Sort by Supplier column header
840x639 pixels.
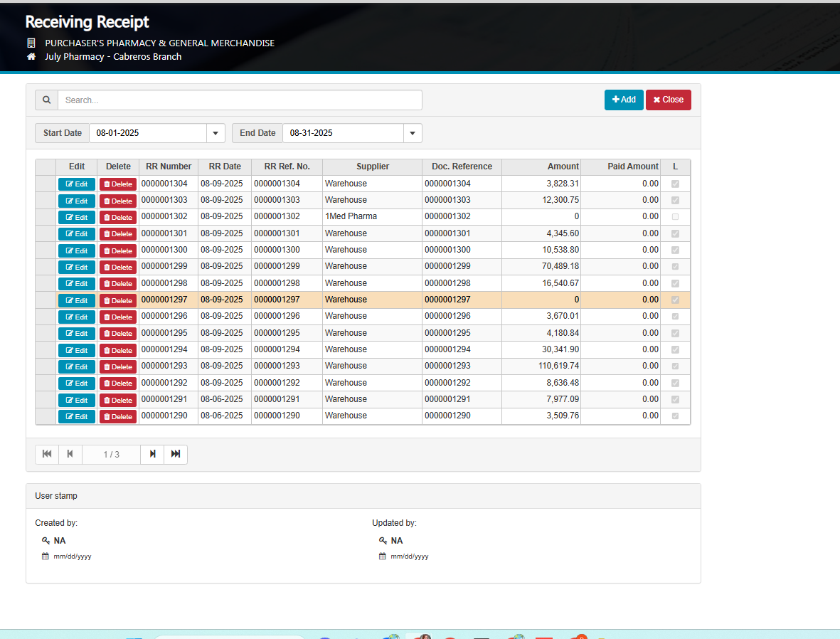click(372, 167)
